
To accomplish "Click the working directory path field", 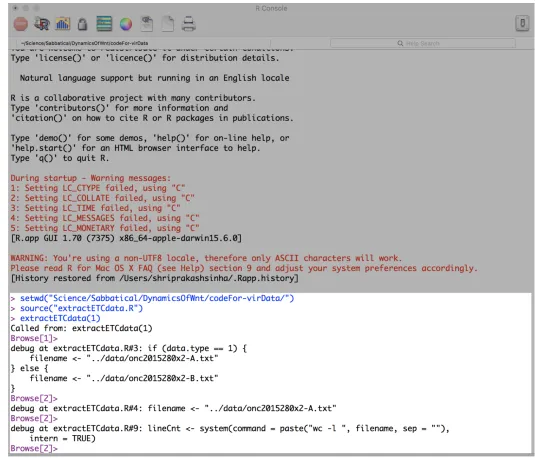I will point(143,43).
